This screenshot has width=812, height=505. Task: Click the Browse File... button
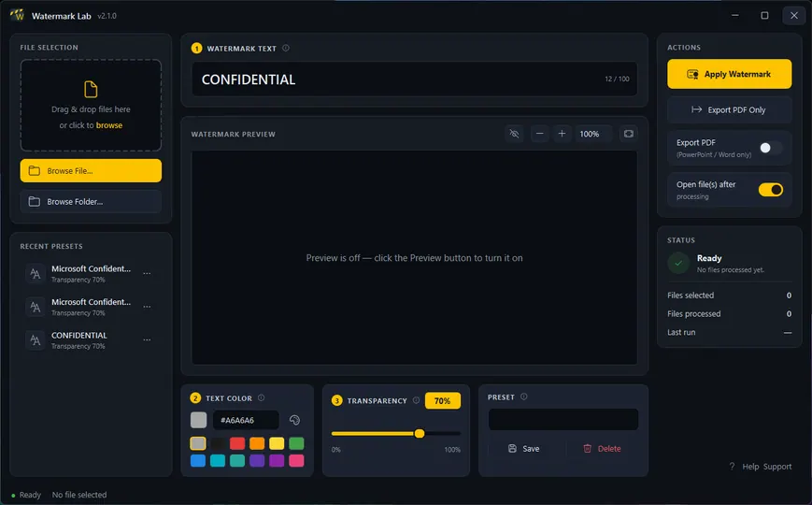click(91, 170)
